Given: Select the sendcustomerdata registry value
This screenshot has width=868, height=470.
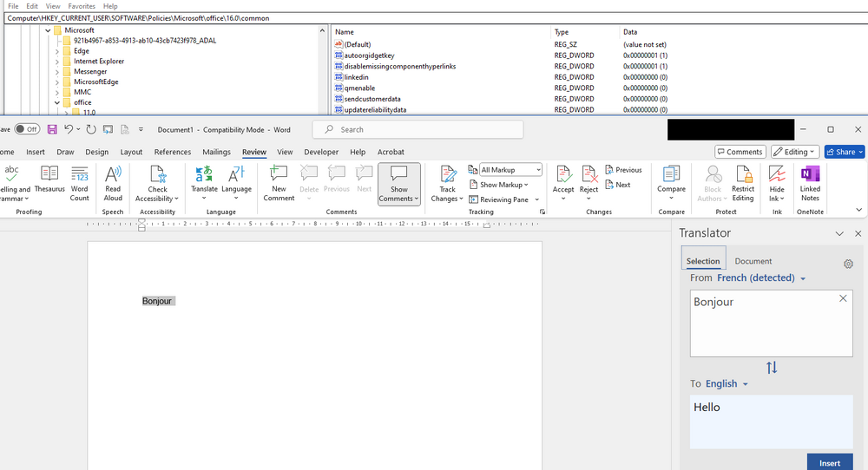Looking at the screenshot, I should tap(372, 99).
